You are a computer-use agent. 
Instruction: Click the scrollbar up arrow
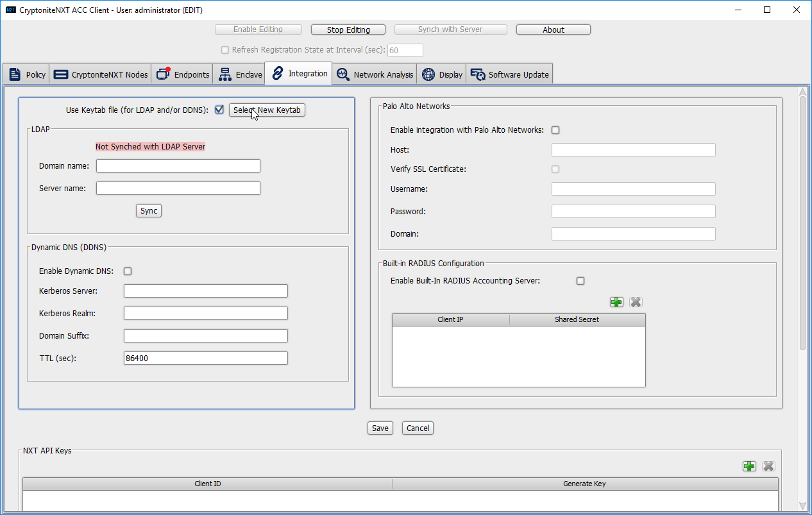pos(802,92)
